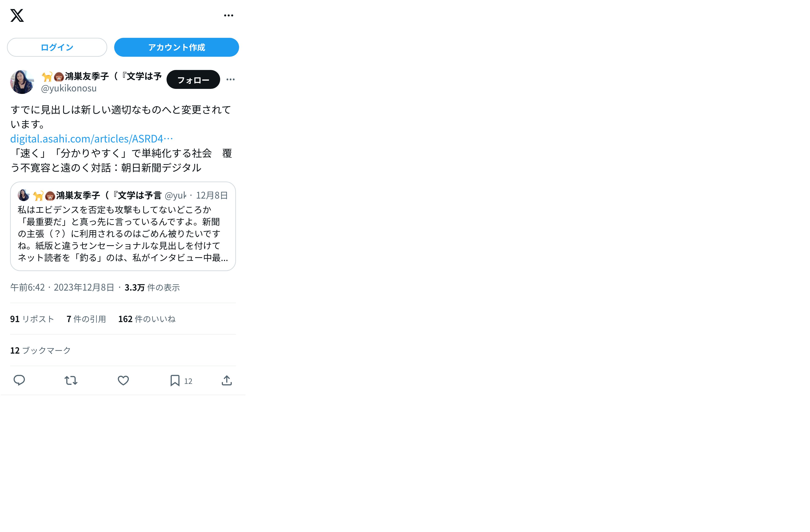View the 7 件の引用 list

86,319
